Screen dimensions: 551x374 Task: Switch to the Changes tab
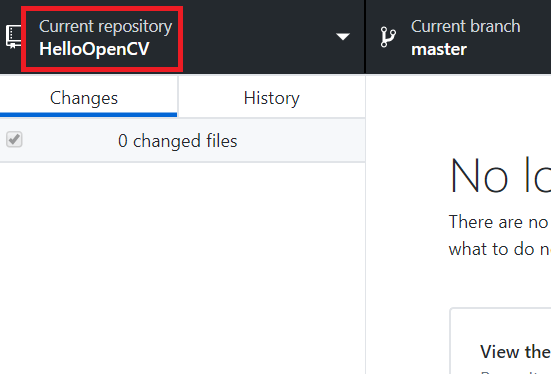tap(89, 97)
